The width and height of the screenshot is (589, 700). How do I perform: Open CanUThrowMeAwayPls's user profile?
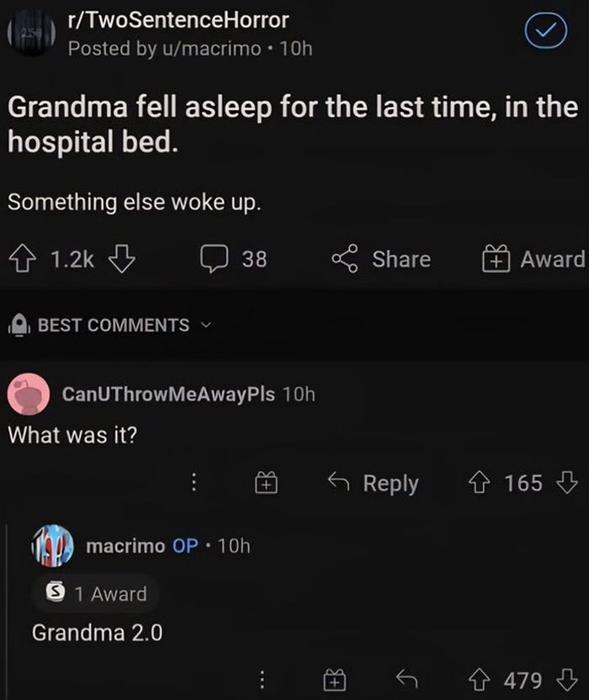[x=169, y=394]
